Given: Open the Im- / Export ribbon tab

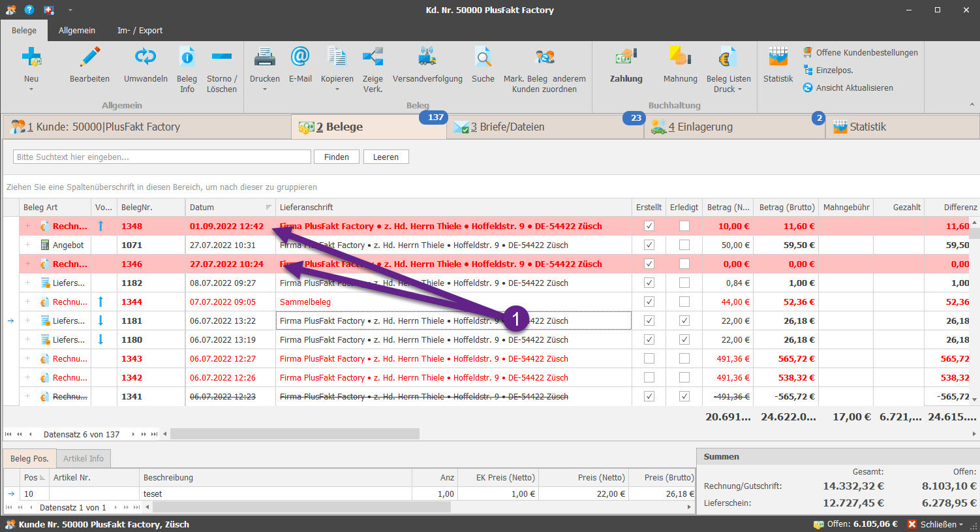Looking at the screenshot, I should coord(140,30).
